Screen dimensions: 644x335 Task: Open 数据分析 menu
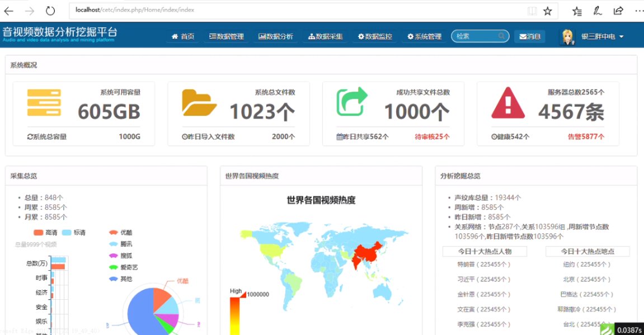pos(276,36)
